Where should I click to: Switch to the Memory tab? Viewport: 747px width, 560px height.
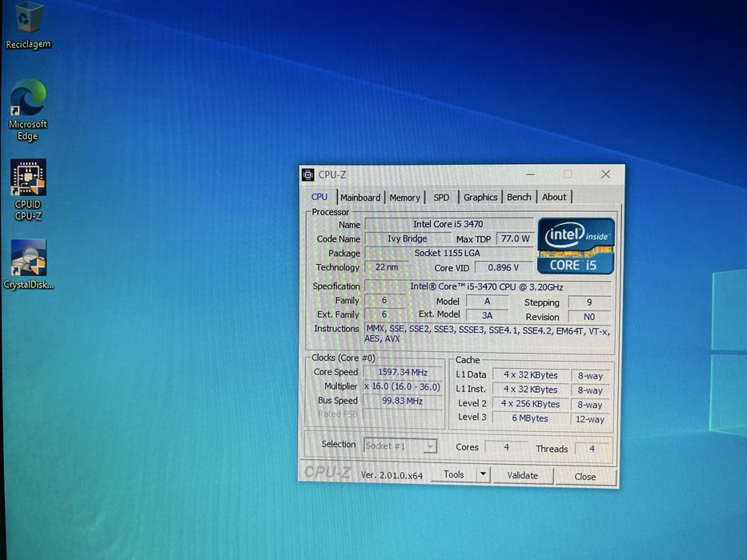click(x=404, y=197)
